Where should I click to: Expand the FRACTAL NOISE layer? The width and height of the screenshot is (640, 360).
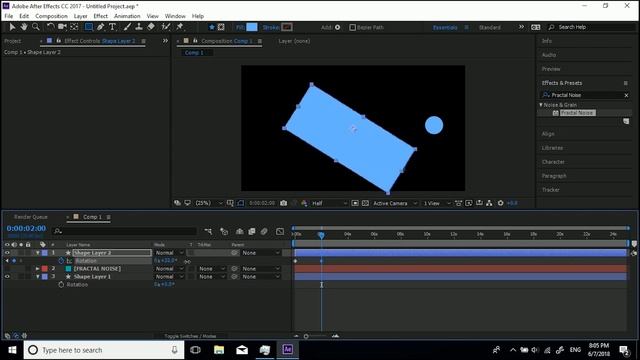[38, 269]
